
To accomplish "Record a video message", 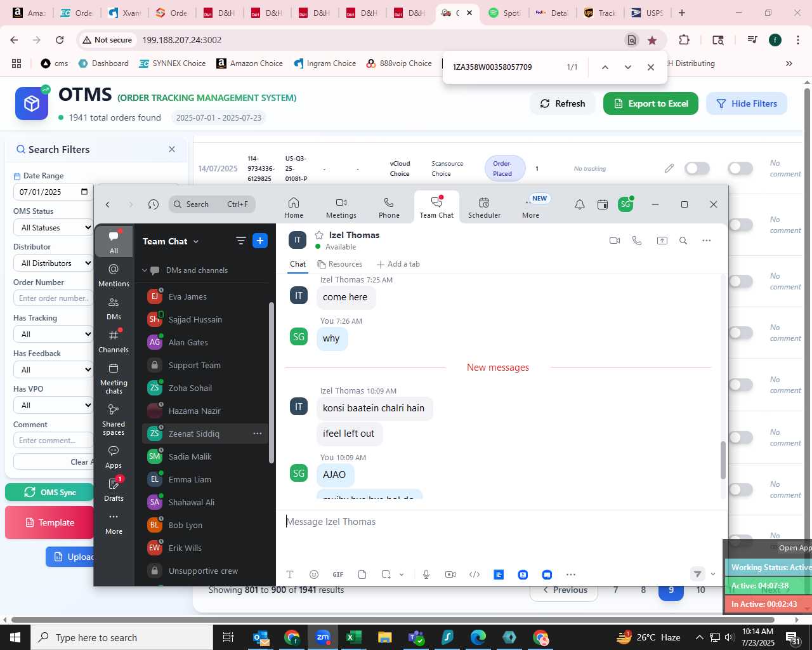I will (450, 574).
